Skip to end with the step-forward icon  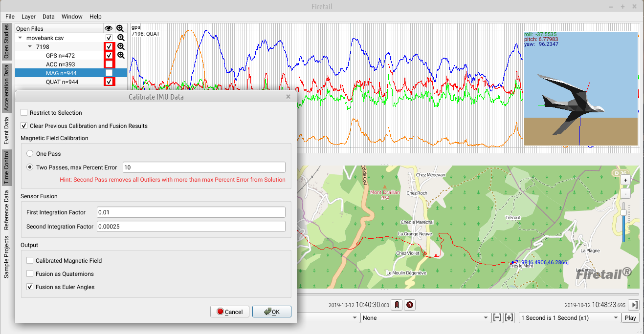click(x=634, y=305)
